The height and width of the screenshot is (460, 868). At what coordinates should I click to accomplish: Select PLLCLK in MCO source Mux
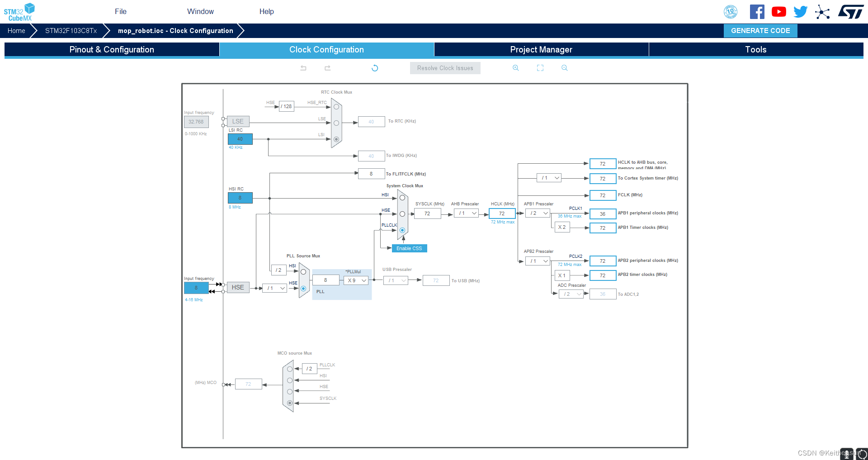point(290,369)
